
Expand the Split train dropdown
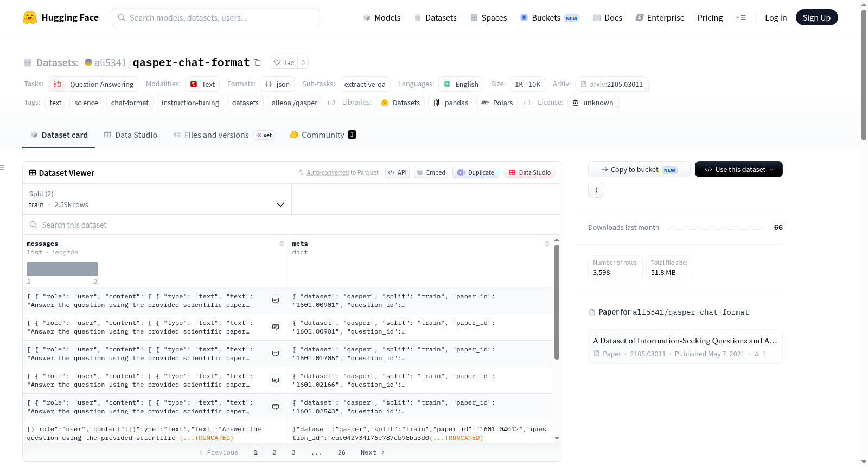(x=157, y=199)
